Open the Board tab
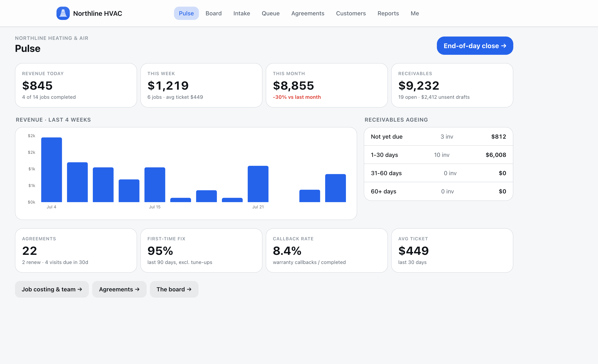This screenshot has height=364, width=598. [x=213, y=13]
